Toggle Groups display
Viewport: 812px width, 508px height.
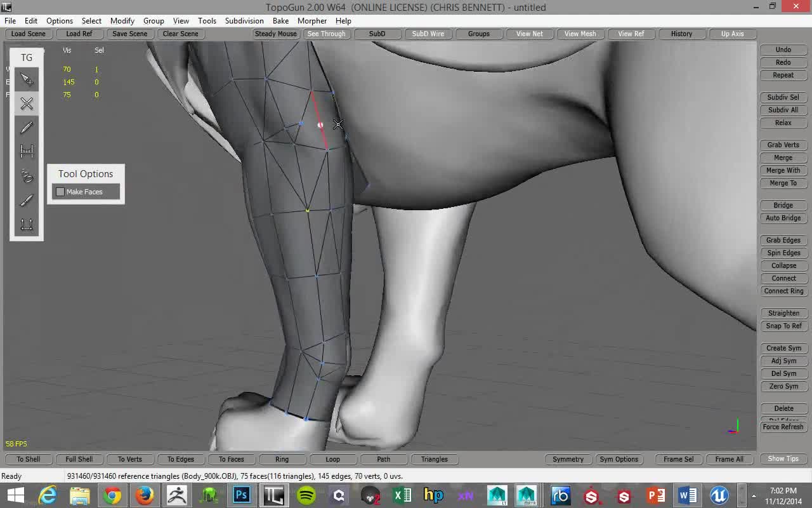[x=479, y=34]
